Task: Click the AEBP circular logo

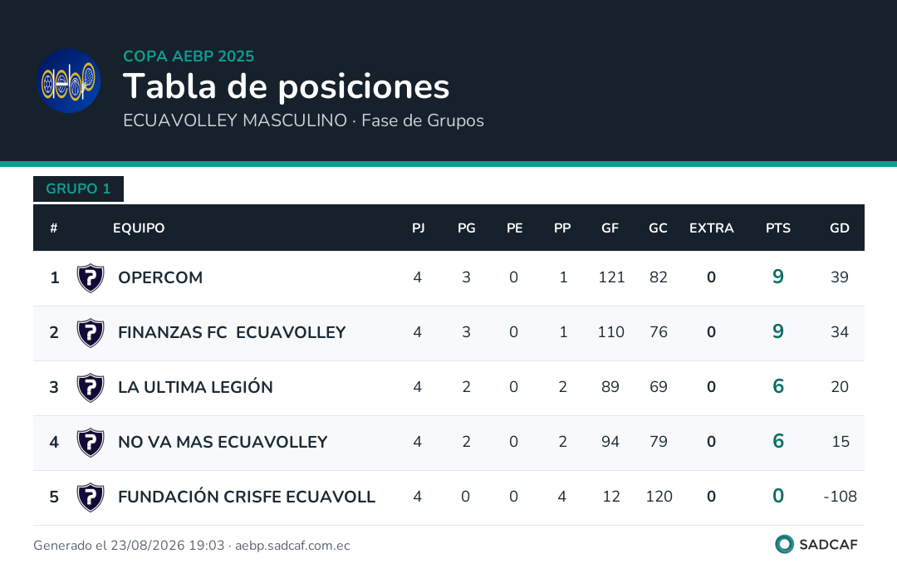Action: click(x=69, y=81)
